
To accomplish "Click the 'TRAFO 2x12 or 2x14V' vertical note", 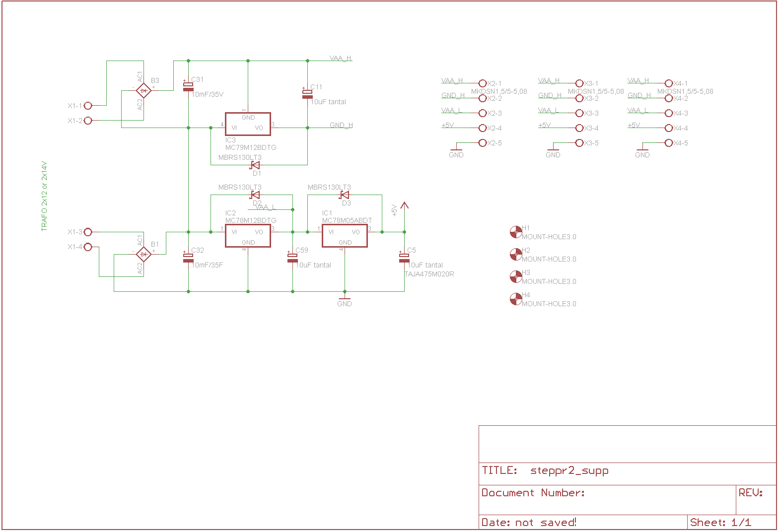I will [x=44, y=196].
